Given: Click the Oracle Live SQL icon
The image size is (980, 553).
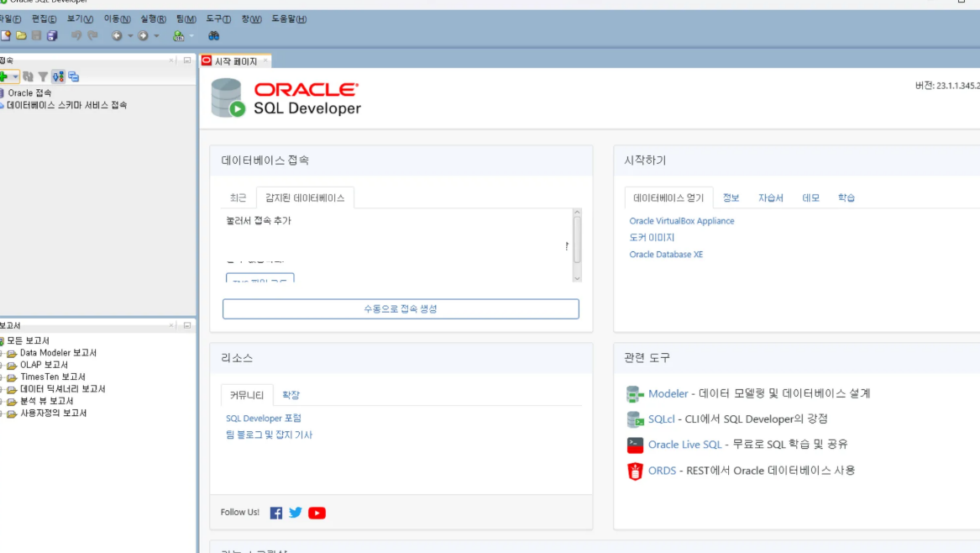Looking at the screenshot, I should point(635,445).
